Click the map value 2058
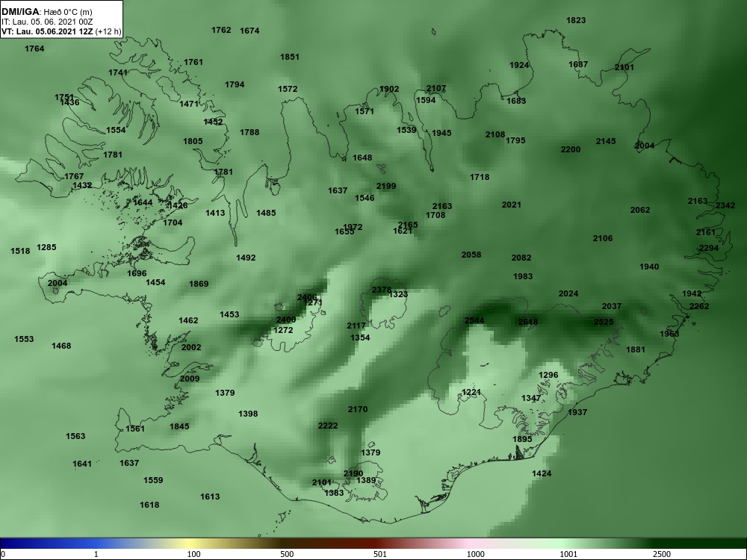This screenshot has height=560, width=747. 471,255
